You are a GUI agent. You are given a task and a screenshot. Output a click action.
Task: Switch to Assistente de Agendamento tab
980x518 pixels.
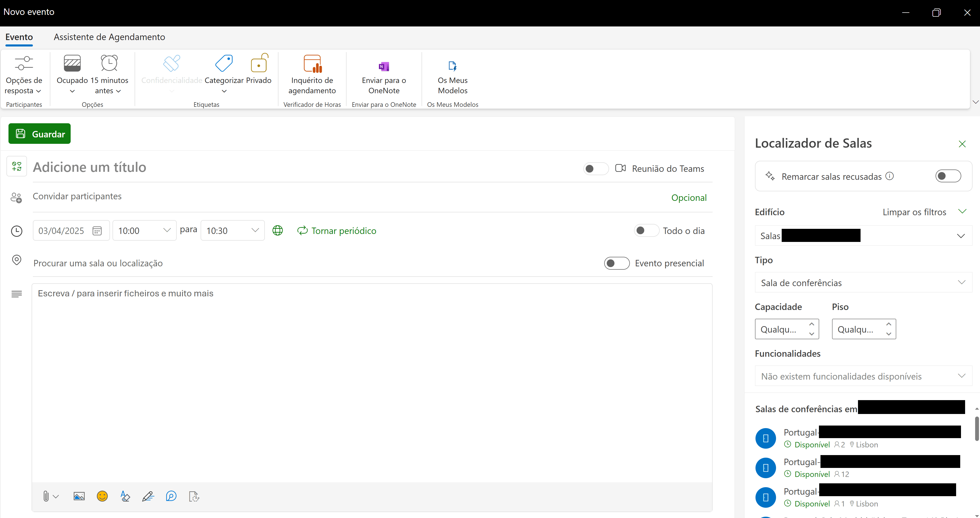109,37
